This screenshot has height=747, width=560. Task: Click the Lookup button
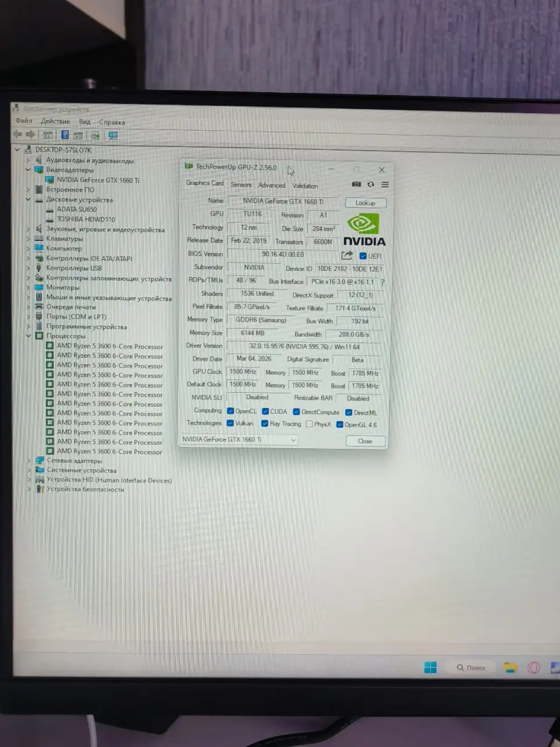point(365,203)
